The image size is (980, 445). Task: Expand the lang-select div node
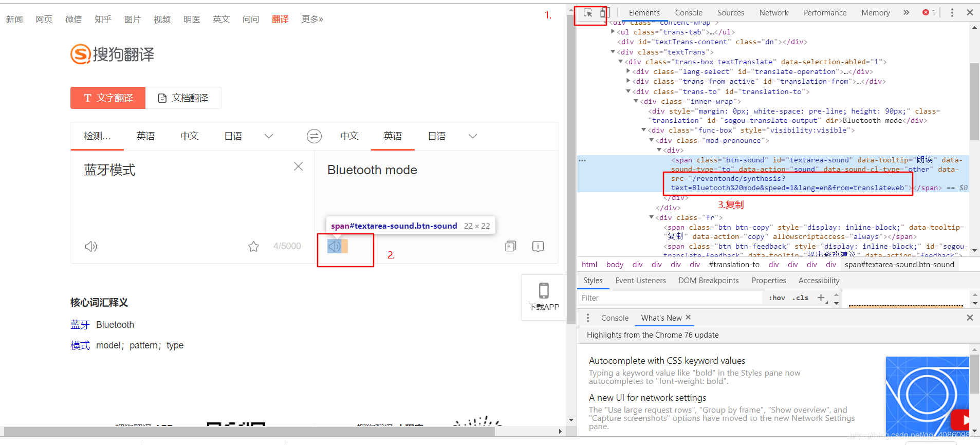point(628,71)
